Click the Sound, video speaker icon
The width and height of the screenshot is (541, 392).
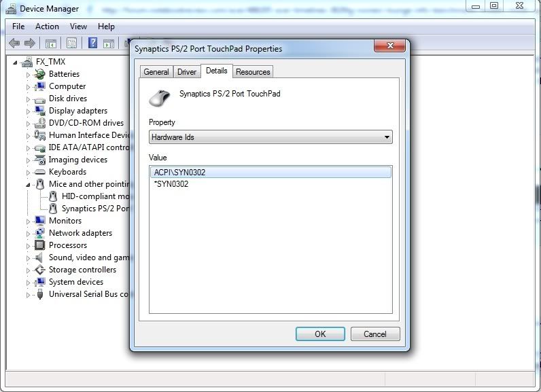pyautogui.click(x=39, y=257)
